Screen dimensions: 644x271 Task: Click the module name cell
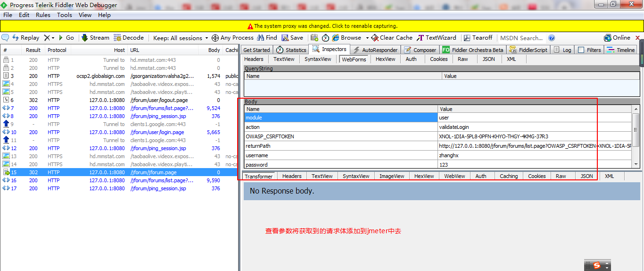(341, 118)
